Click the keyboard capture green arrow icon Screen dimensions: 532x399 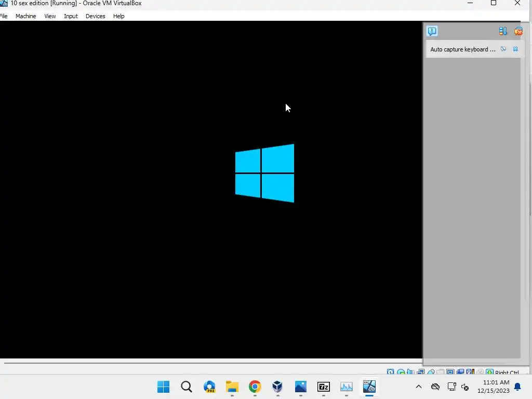[489, 372]
